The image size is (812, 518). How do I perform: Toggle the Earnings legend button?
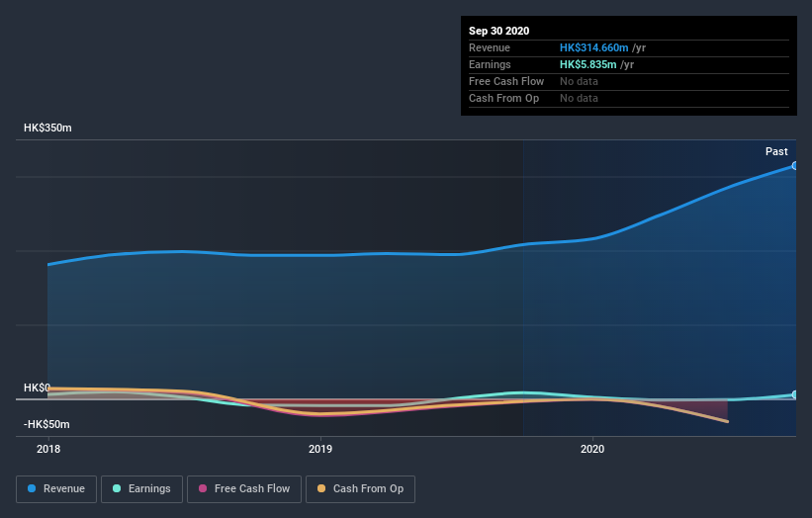141,489
